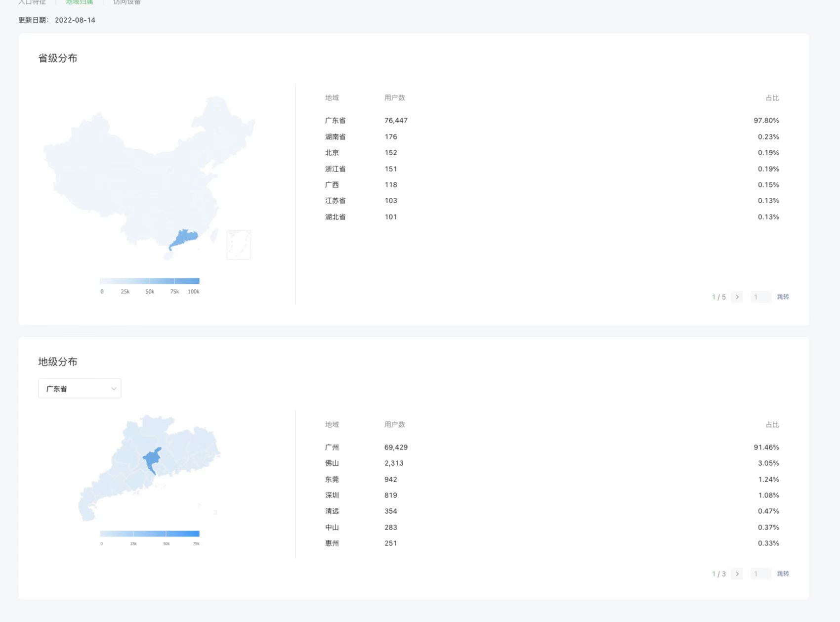Focus page number input in 省级分布 pagination
Image resolution: width=840 pixels, height=622 pixels.
point(760,297)
